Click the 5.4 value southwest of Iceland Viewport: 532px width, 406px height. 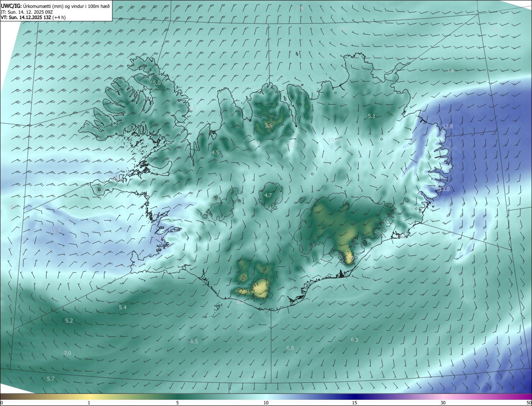coord(123,308)
